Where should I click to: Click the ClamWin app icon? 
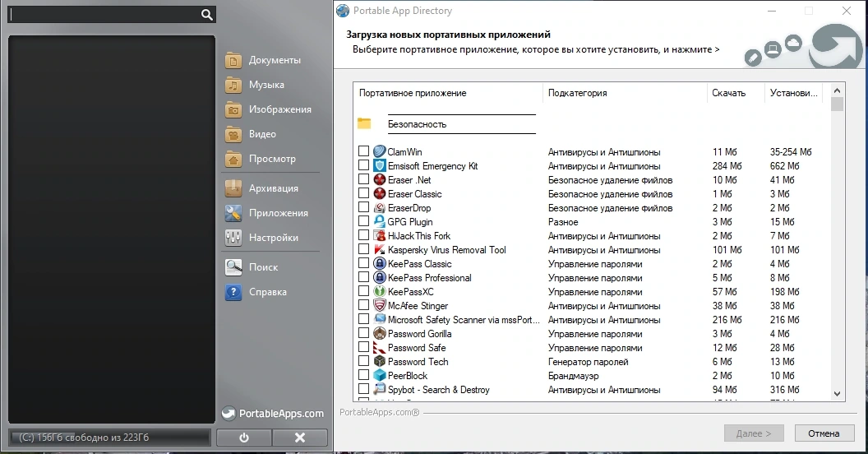click(379, 151)
